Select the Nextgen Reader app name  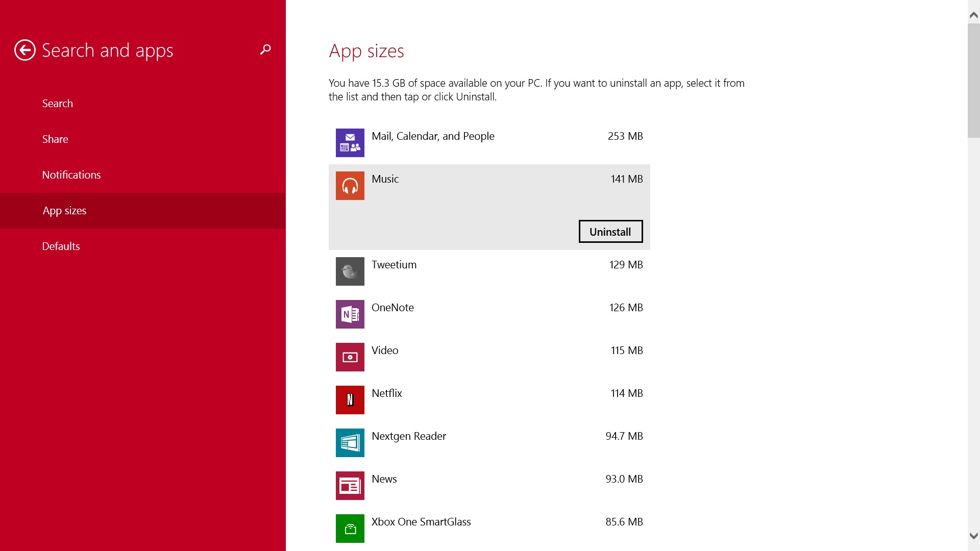pyautogui.click(x=409, y=436)
